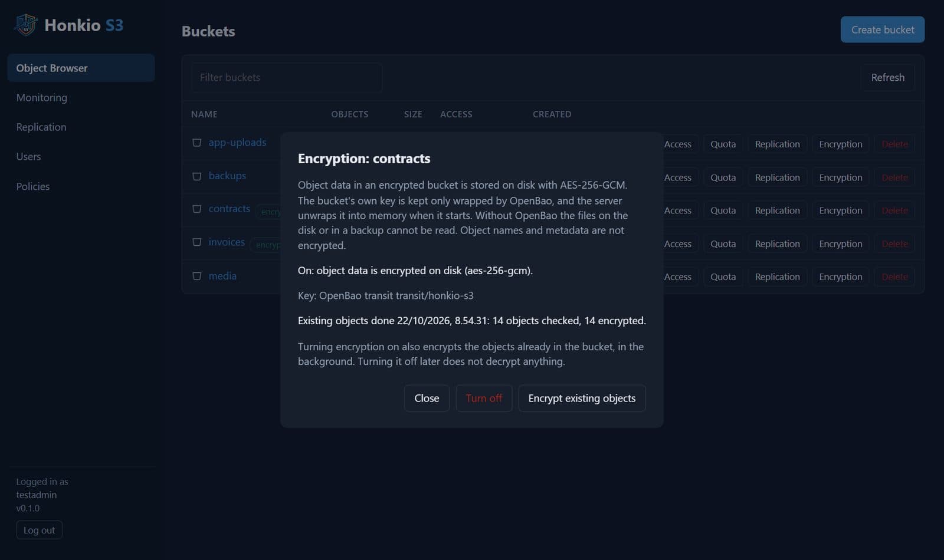Open the contracts bucket link
944x560 pixels.
pos(230,209)
